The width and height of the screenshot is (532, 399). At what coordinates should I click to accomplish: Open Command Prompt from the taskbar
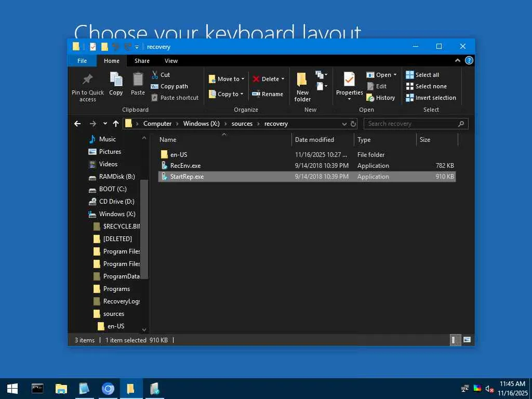(x=37, y=389)
